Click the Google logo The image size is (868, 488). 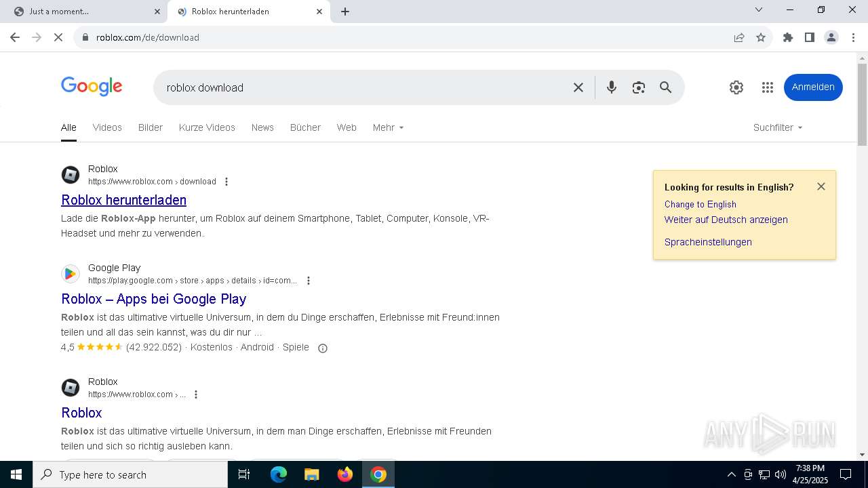point(92,87)
